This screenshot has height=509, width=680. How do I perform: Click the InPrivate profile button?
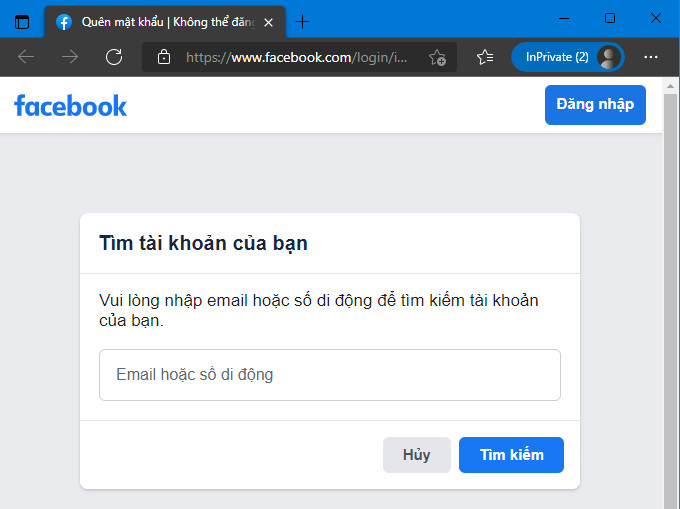(567, 57)
